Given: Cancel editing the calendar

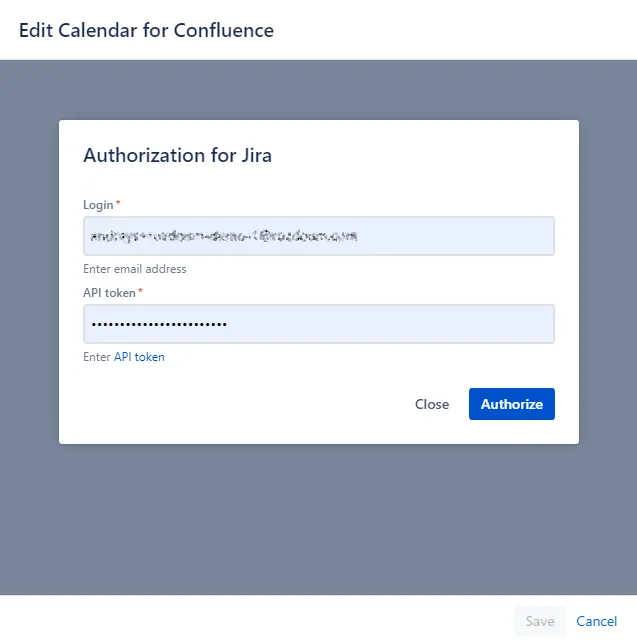Looking at the screenshot, I should (x=596, y=621).
